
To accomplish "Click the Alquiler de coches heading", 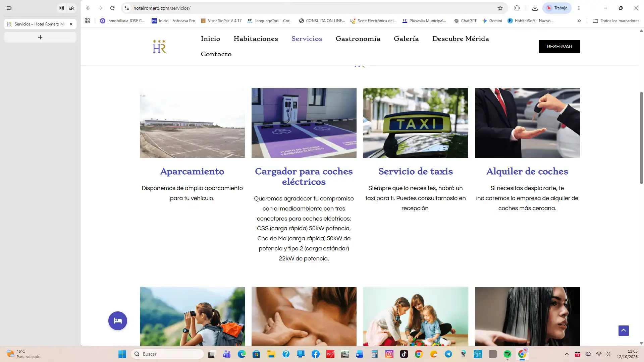I will [527, 171].
